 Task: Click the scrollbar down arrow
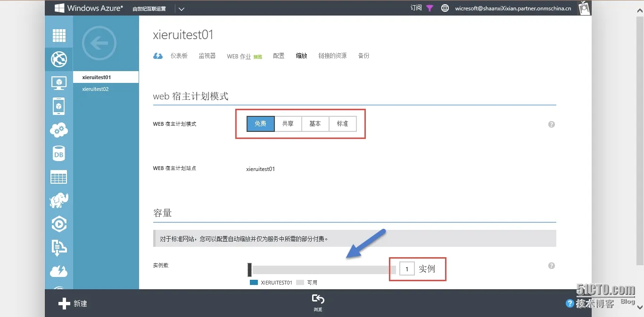[x=640, y=307]
